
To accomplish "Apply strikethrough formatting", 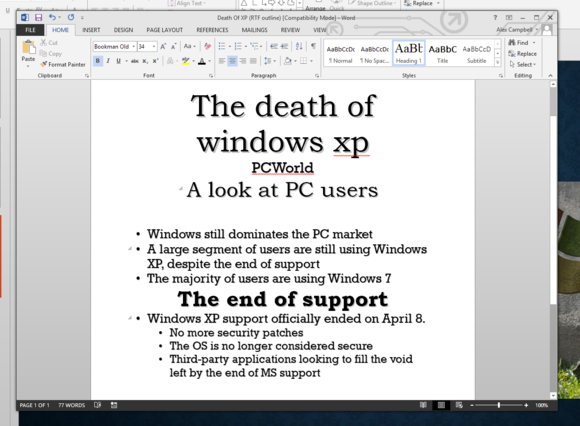I will [135, 61].
